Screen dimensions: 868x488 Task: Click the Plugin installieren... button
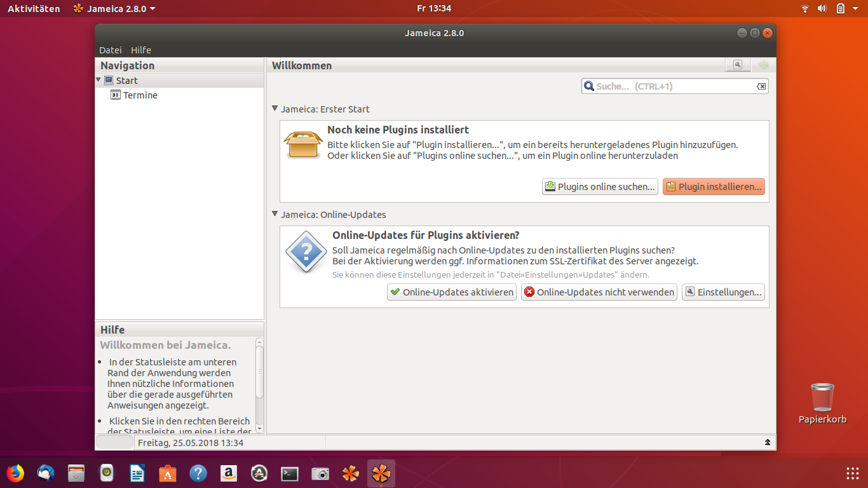tap(714, 187)
